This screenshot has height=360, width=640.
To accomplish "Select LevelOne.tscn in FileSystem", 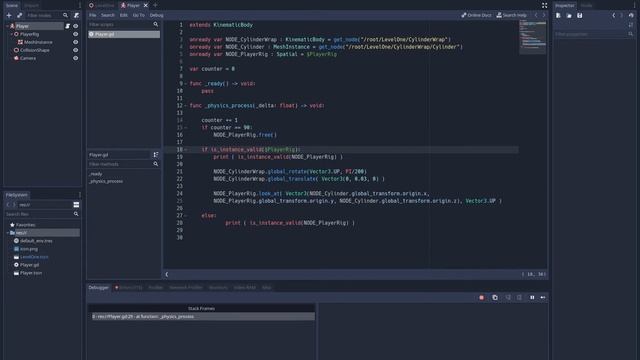I will pyautogui.click(x=34, y=257).
